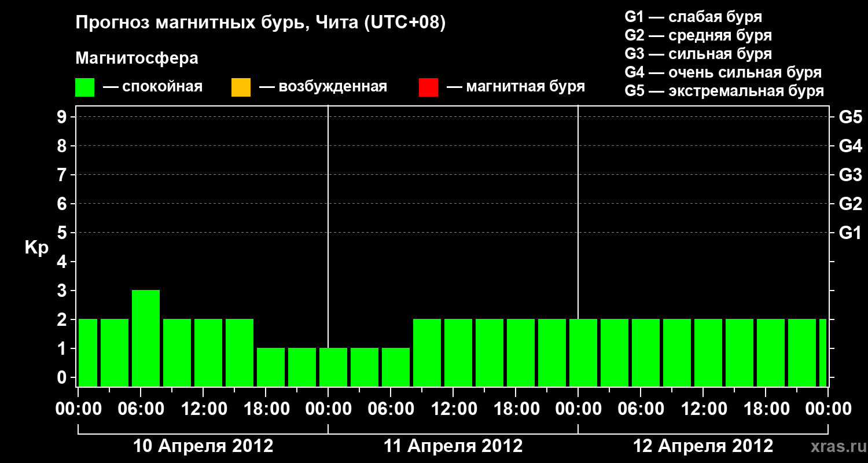The height and width of the screenshot is (463, 868).
Task: Click the "10 Апреля 2012" date label
Action: tap(203, 446)
